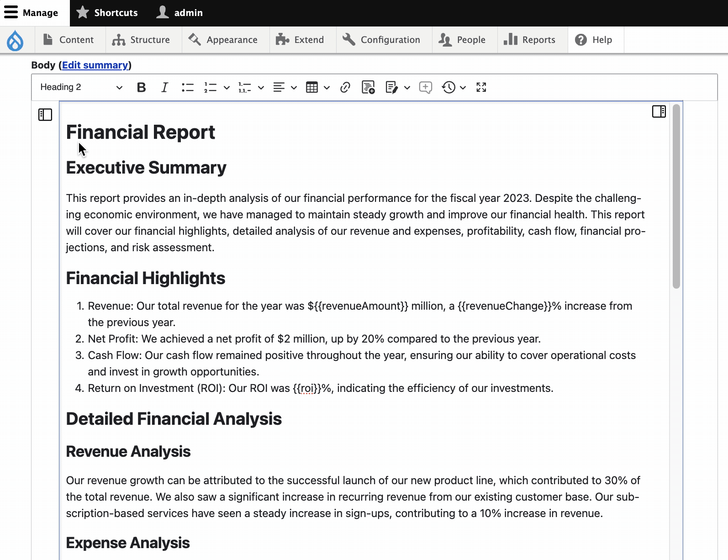Click the Drupal home logo
Screen dimensions: 728x560
pyautogui.click(x=15, y=40)
